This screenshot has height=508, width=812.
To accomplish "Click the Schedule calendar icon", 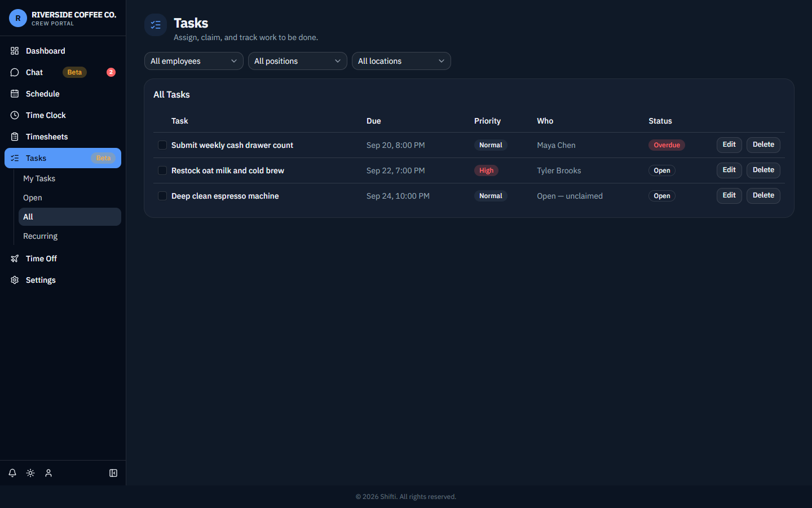I will point(15,94).
